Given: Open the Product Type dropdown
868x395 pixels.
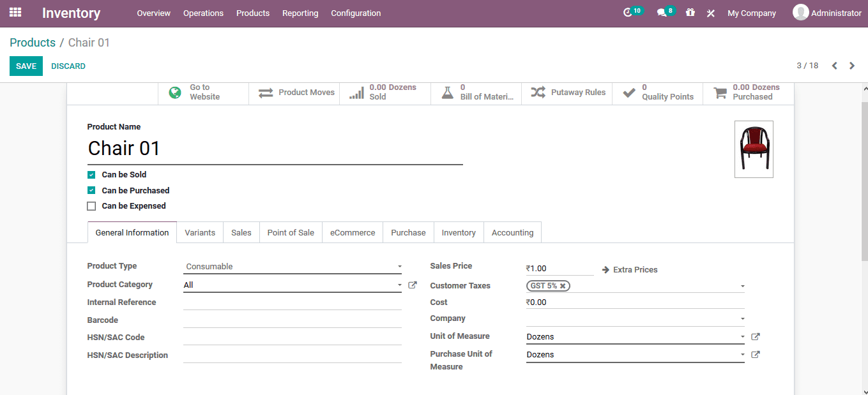Looking at the screenshot, I should pyautogui.click(x=399, y=266).
